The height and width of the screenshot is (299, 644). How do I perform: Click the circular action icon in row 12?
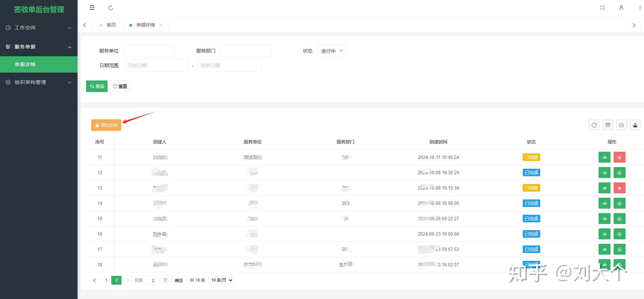tap(619, 173)
